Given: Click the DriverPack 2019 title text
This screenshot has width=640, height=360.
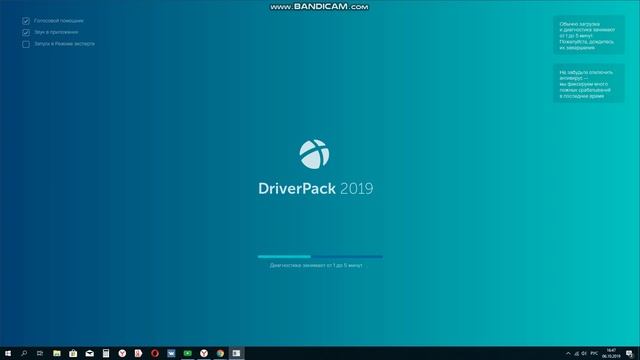Looking at the screenshot, I should [316, 189].
